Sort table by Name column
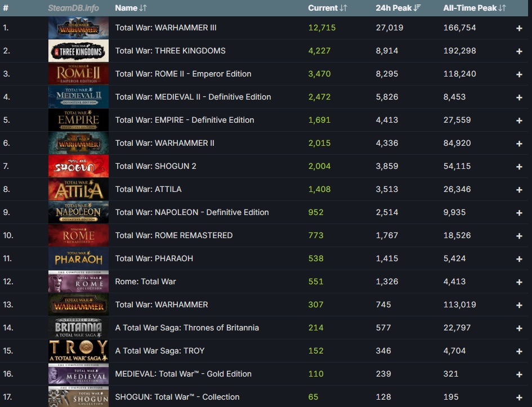 [x=131, y=8]
